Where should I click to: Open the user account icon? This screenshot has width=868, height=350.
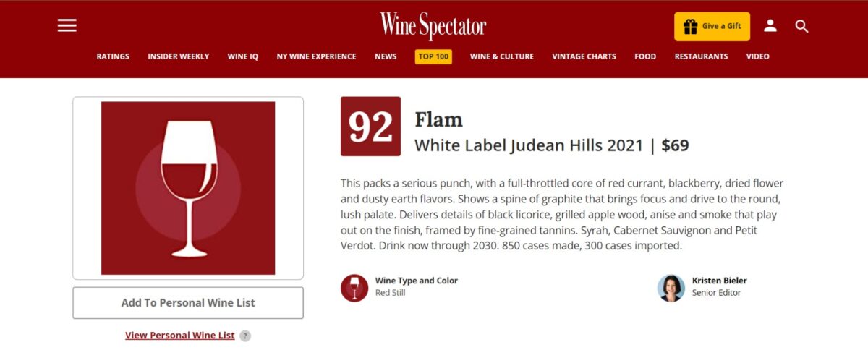770,26
